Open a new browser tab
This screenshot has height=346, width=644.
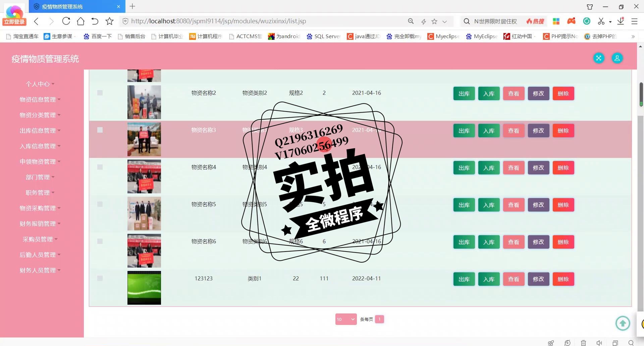pyautogui.click(x=132, y=6)
